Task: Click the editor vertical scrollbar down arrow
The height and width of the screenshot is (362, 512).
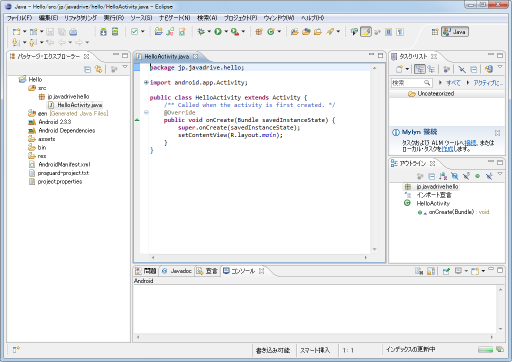Action: click(375, 249)
